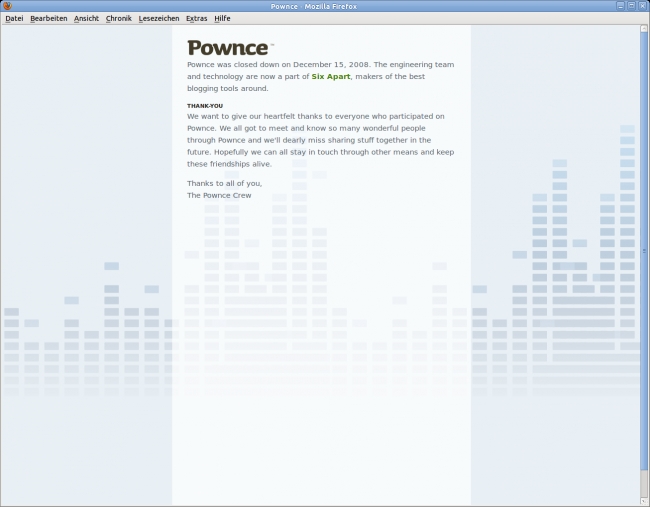650x507 pixels.
Task: Open the Bearbeiten menu
Action: click(x=48, y=18)
